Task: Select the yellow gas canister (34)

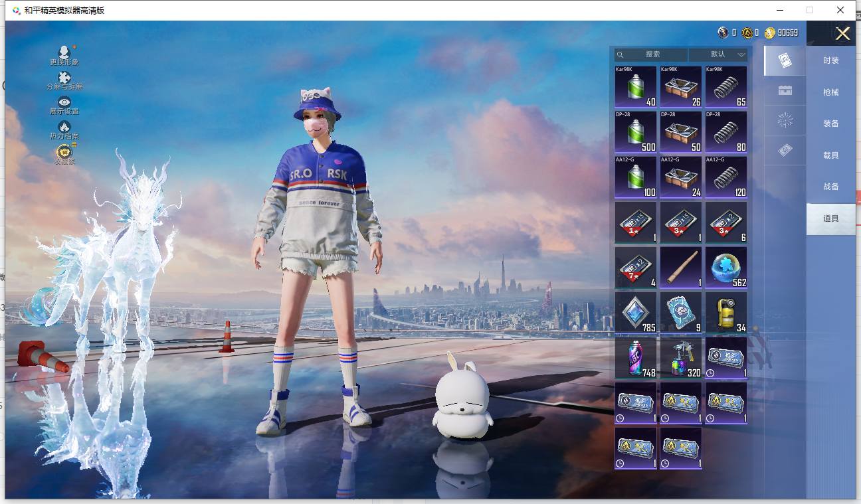Action: point(726,313)
